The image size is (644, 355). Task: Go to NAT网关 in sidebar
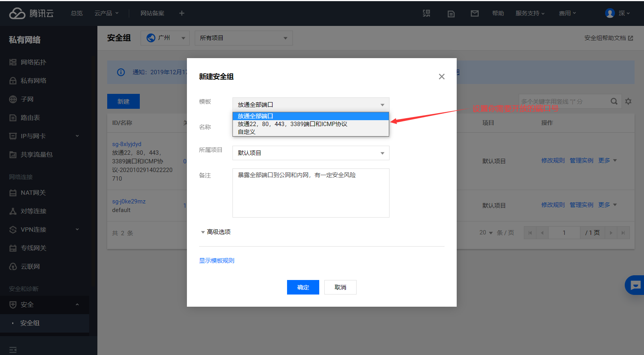[x=33, y=193]
